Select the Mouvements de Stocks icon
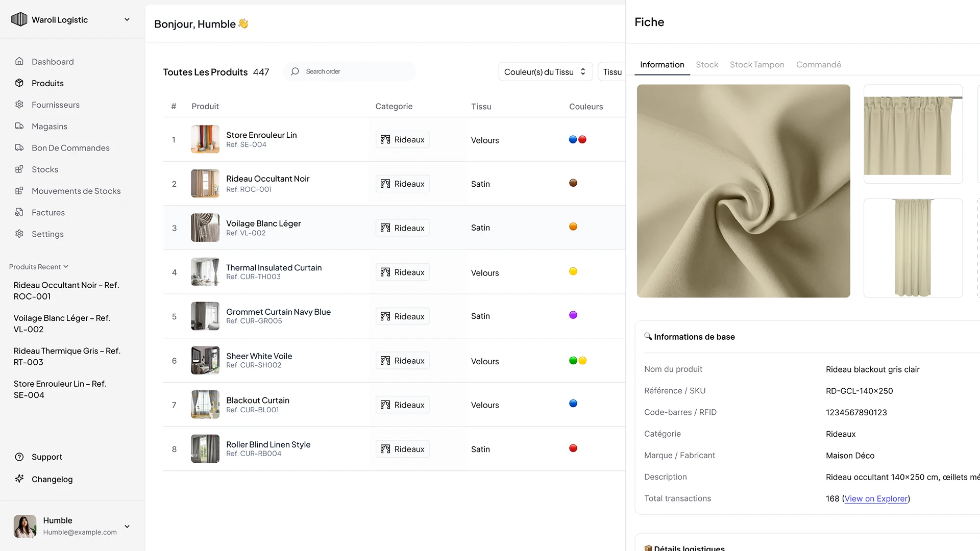Image resolution: width=980 pixels, height=551 pixels. pos(19,190)
